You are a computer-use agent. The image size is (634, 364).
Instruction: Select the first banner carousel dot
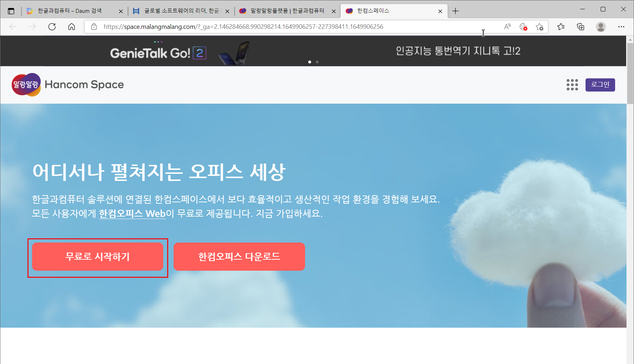pos(310,62)
